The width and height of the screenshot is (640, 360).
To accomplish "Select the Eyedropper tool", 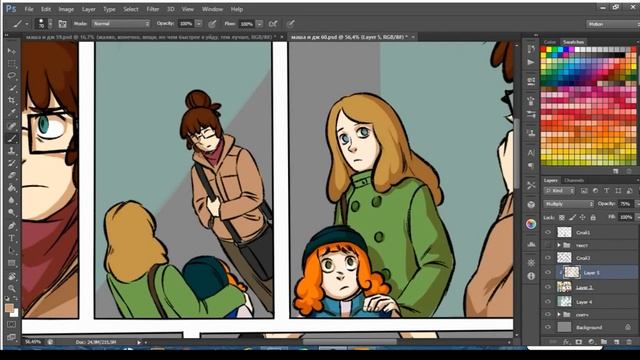I will point(11,113).
